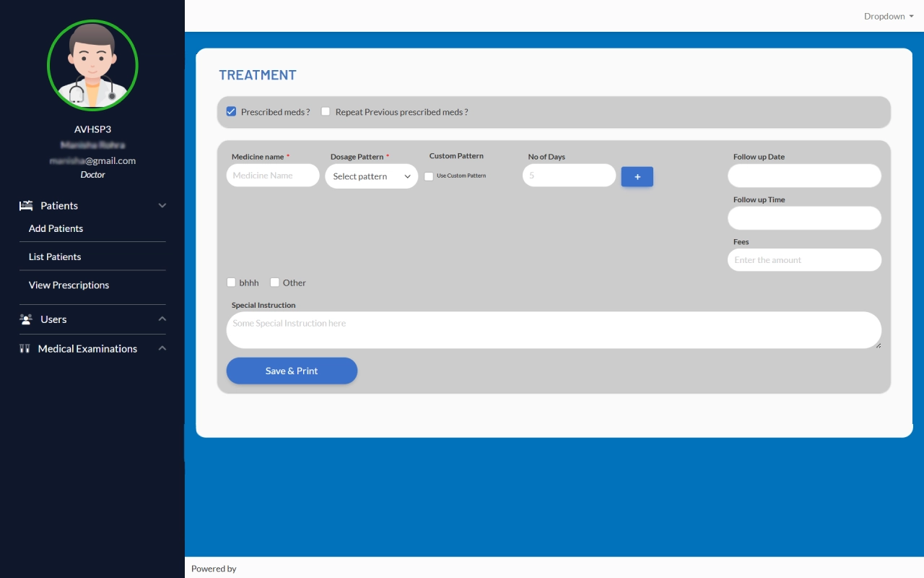Open Add Patients from the sidebar
924x578 pixels.
tap(56, 228)
